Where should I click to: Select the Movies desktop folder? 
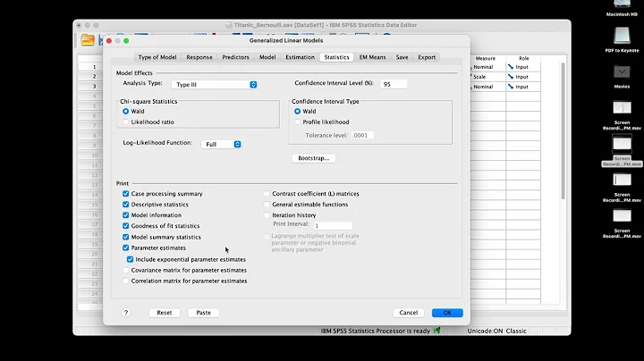[x=622, y=76]
